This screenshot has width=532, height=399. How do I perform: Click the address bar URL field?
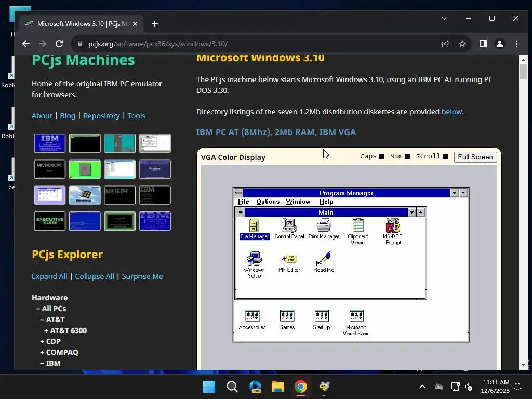[255, 44]
